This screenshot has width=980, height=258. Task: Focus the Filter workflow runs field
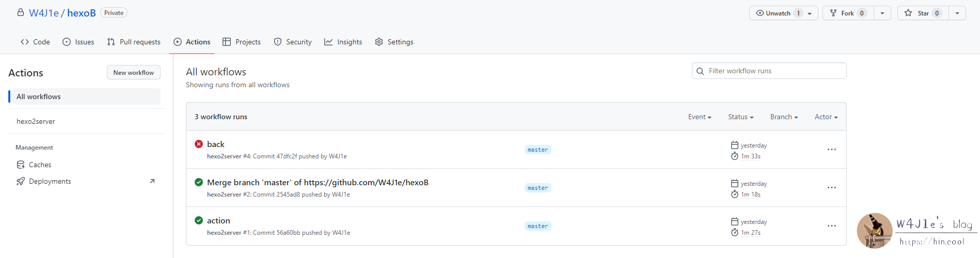pyautogui.click(x=769, y=71)
